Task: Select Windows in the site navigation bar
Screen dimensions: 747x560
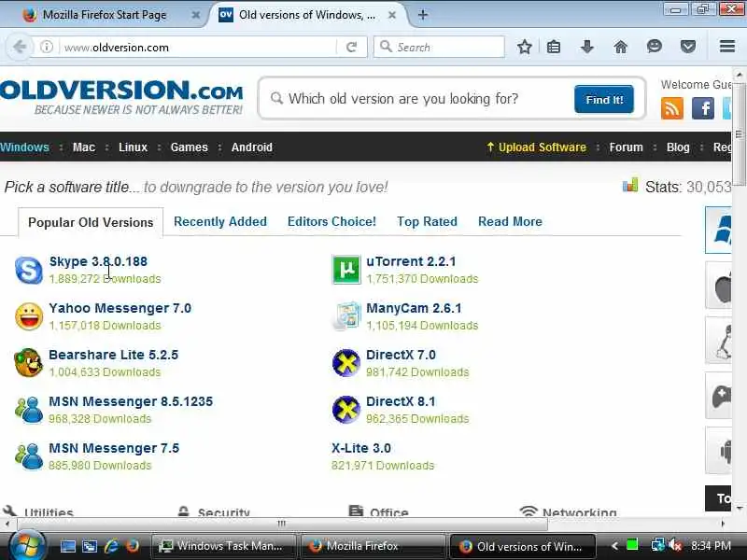Action: click(24, 147)
